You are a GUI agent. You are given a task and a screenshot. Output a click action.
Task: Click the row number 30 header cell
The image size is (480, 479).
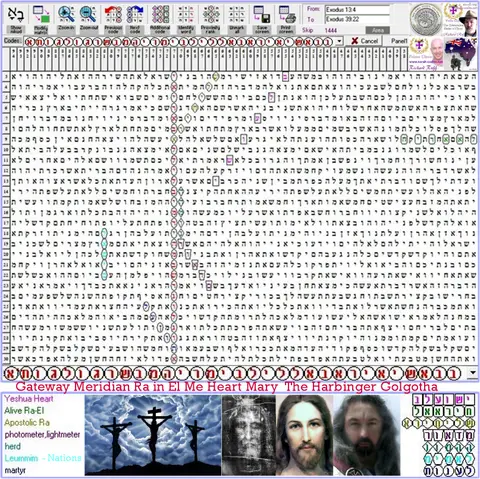point(6,359)
